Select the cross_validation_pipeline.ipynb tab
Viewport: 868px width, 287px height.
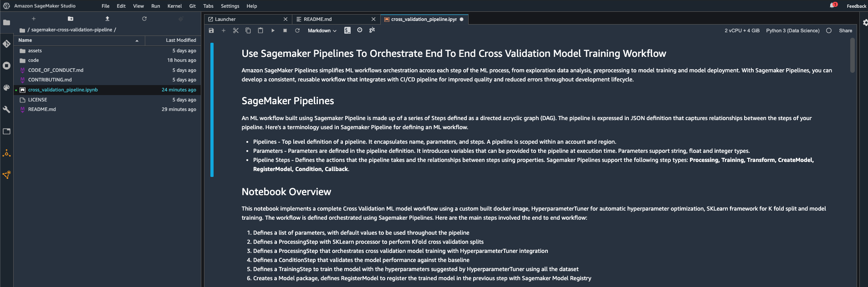pyautogui.click(x=424, y=19)
